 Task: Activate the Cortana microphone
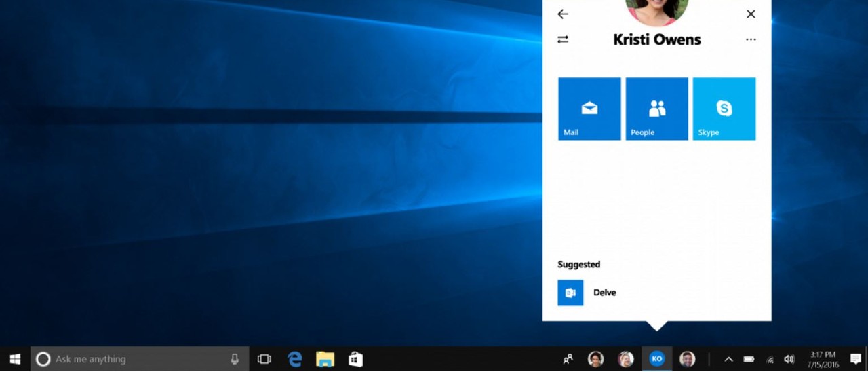point(235,359)
